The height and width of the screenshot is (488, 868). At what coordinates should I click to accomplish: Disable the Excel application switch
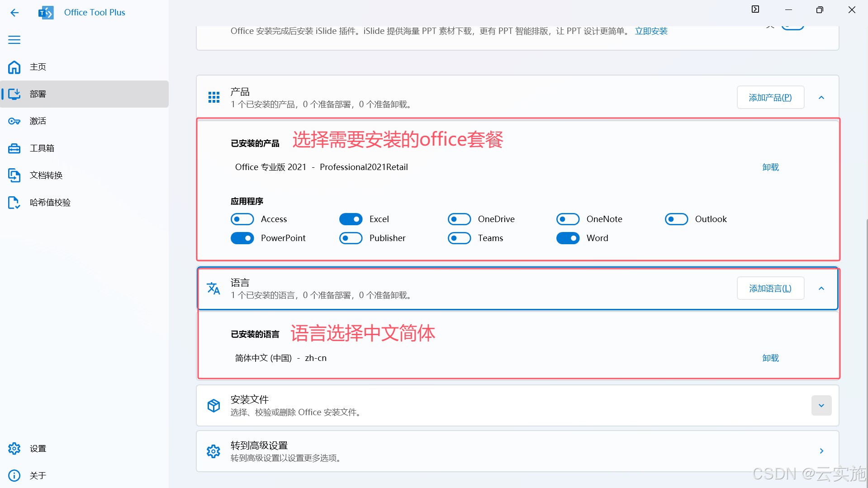click(x=351, y=219)
